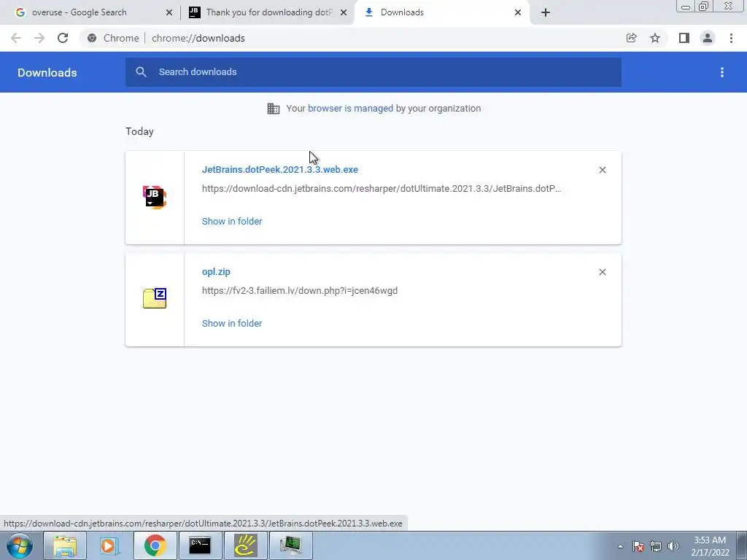Click the Downloads page heading
747x560 pixels.
coord(47,72)
